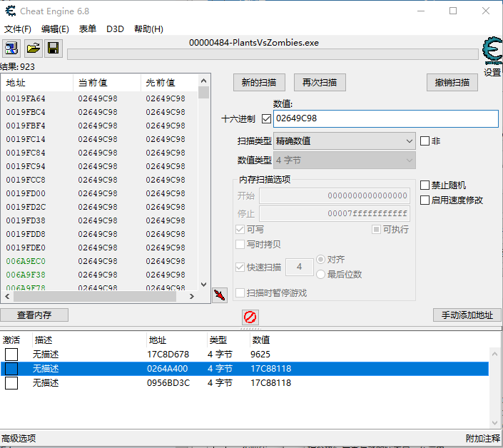Screen dimensions: 503x448
Task: Open the 扫描类型 精确数值 dropdown
Action: pyautogui.click(x=345, y=141)
